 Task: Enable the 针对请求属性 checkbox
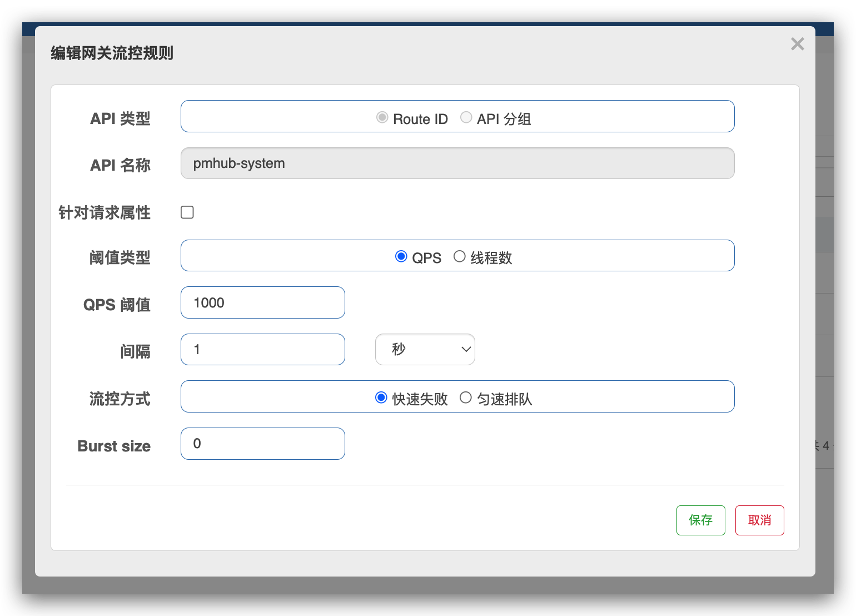(187, 212)
